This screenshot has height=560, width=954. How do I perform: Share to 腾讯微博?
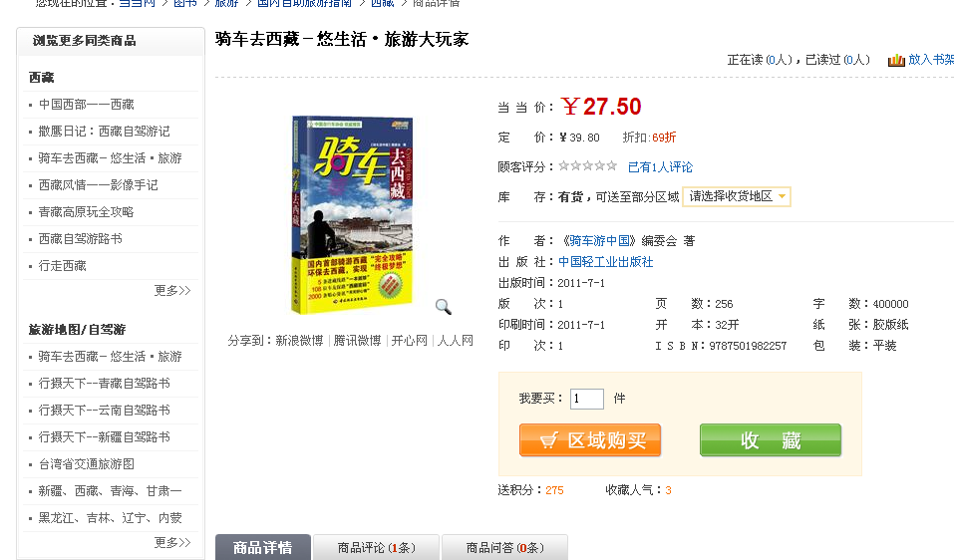coord(357,341)
